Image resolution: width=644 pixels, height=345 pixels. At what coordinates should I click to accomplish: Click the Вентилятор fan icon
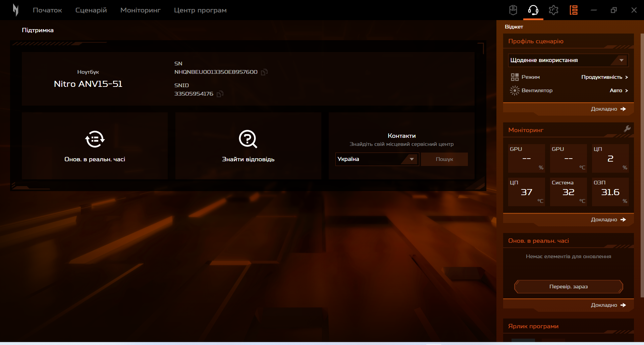[x=515, y=91]
